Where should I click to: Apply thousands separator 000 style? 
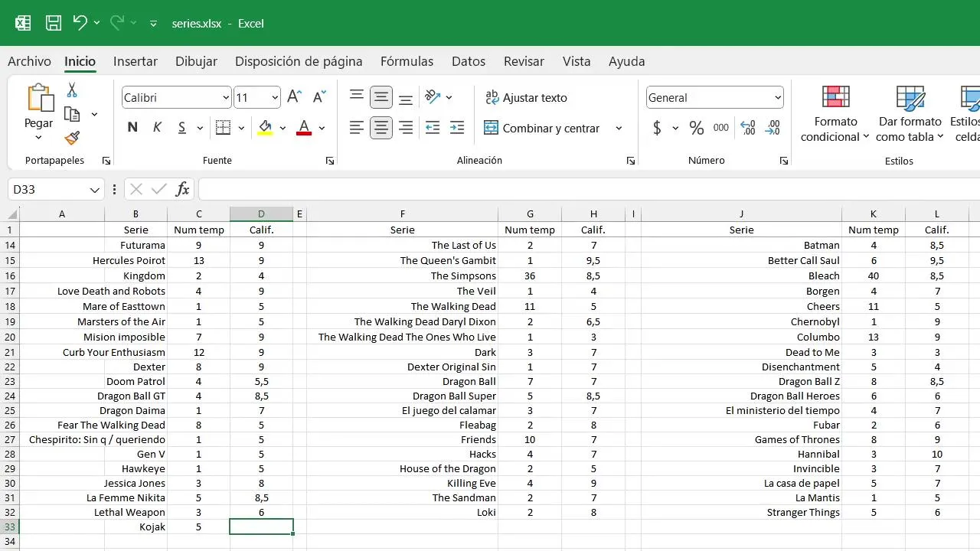721,128
